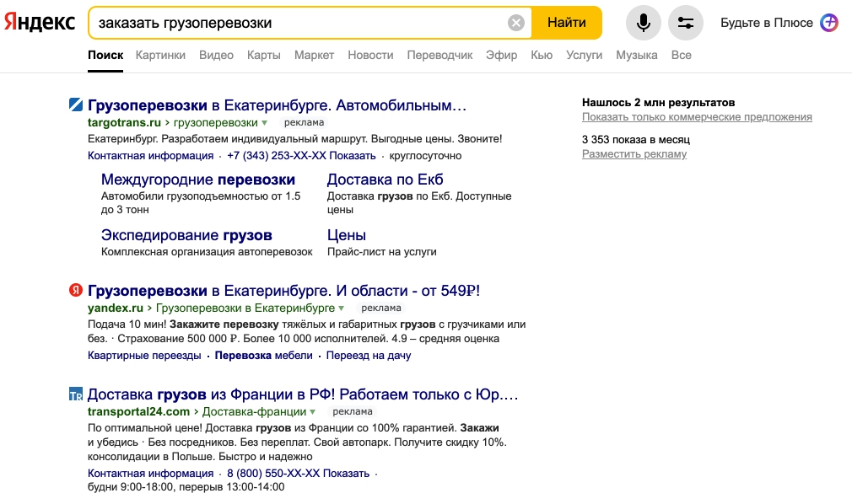
Task: Open Междугородние перевозки sitelink
Action: (198, 180)
